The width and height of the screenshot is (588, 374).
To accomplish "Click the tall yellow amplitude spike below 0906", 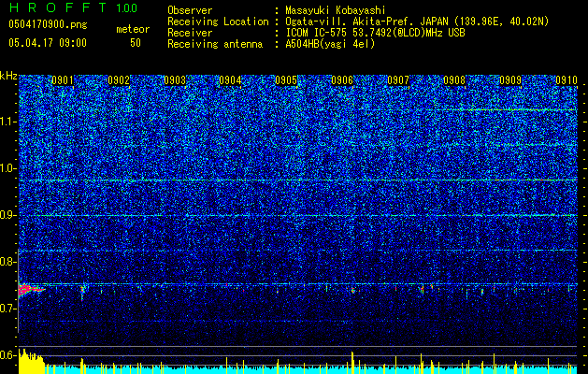I will [x=352, y=363].
